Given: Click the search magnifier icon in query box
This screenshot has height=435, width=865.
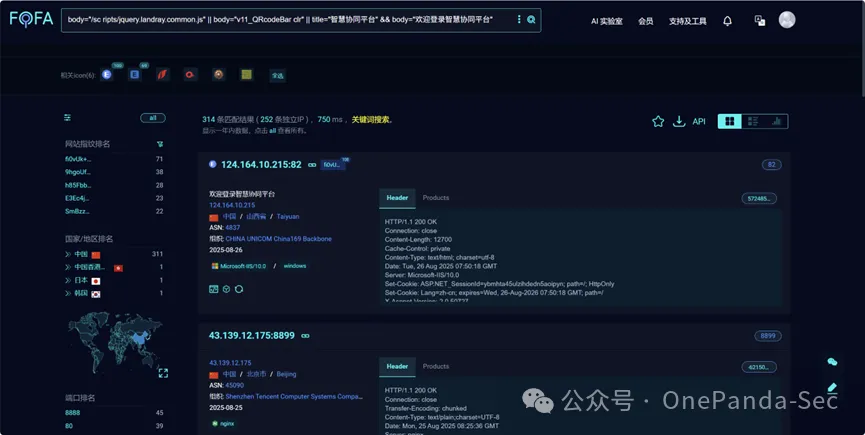Looking at the screenshot, I should (x=531, y=20).
